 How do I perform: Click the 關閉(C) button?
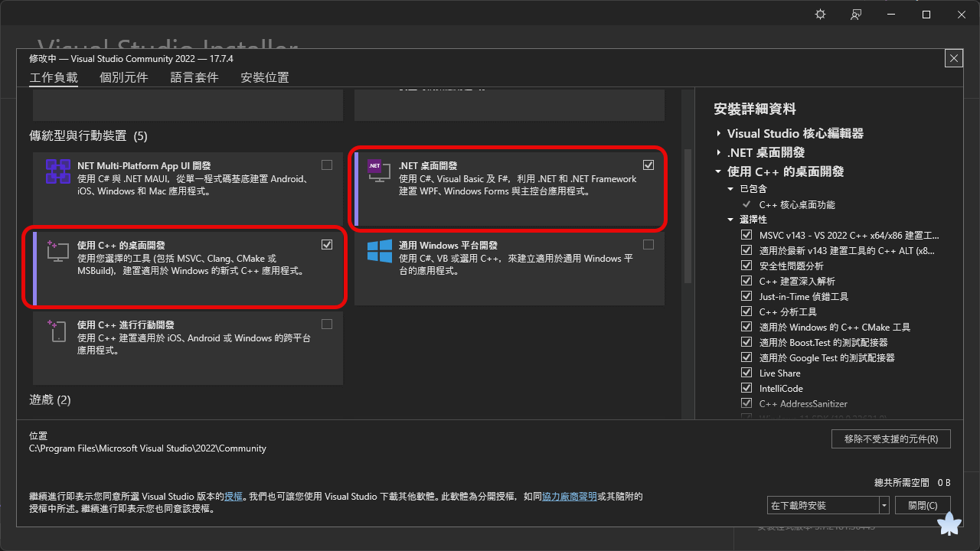(x=923, y=505)
